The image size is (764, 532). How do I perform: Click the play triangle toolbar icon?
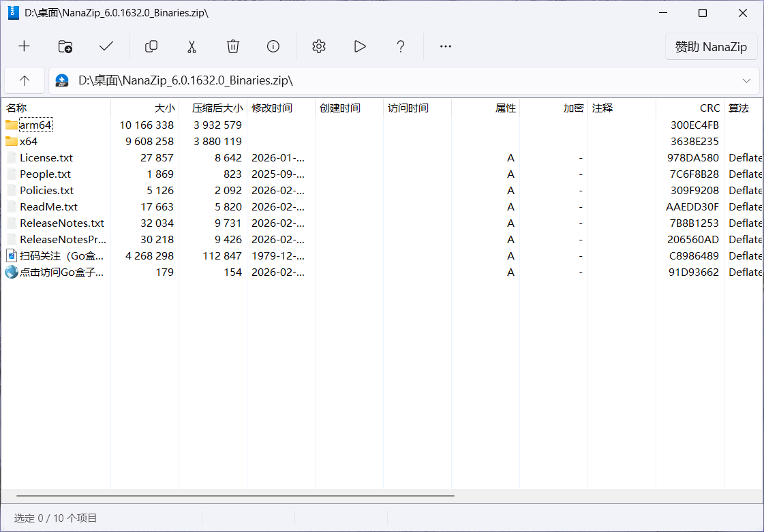click(360, 46)
